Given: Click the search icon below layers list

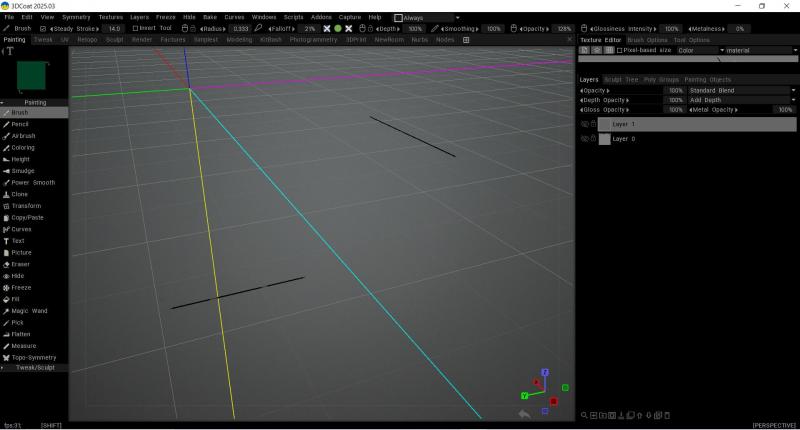Looking at the screenshot, I should pyautogui.click(x=584, y=415).
